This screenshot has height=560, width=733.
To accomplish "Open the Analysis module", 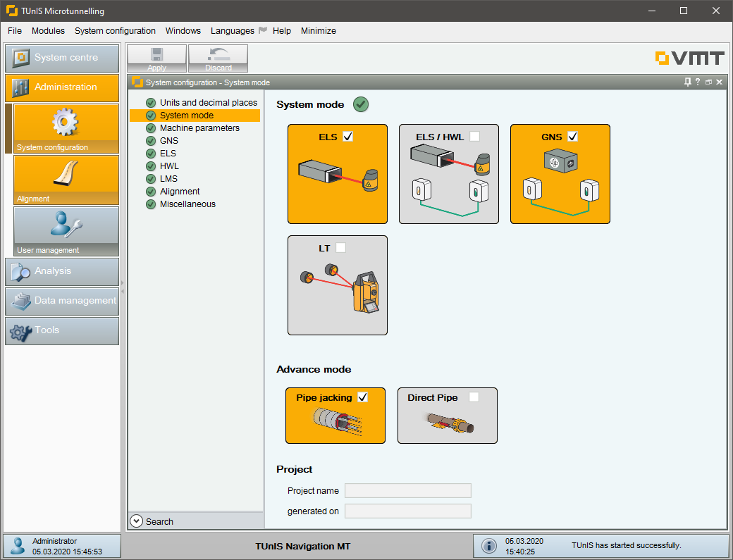I will click(62, 271).
